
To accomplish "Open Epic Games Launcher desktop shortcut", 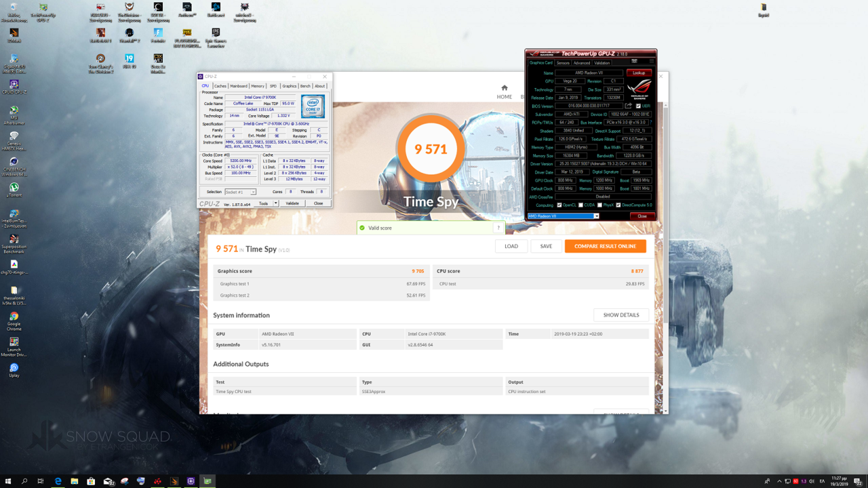I will click(216, 37).
